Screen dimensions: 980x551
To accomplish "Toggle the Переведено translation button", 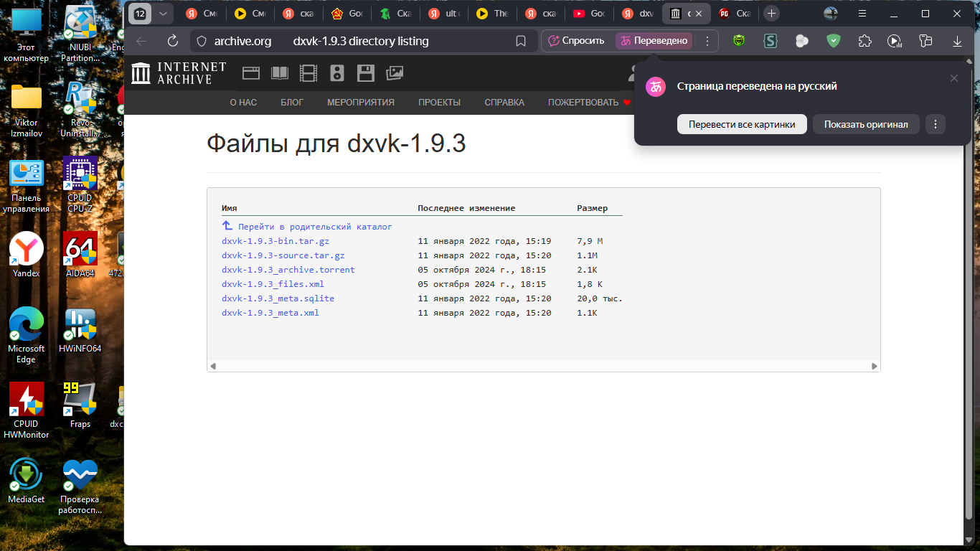I will pos(654,41).
